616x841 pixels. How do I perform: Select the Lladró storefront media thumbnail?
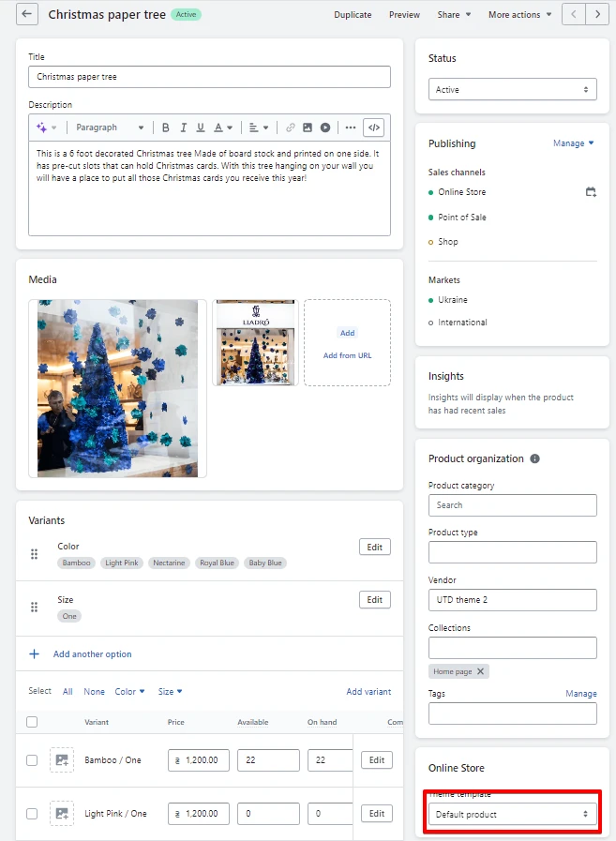tap(255, 342)
